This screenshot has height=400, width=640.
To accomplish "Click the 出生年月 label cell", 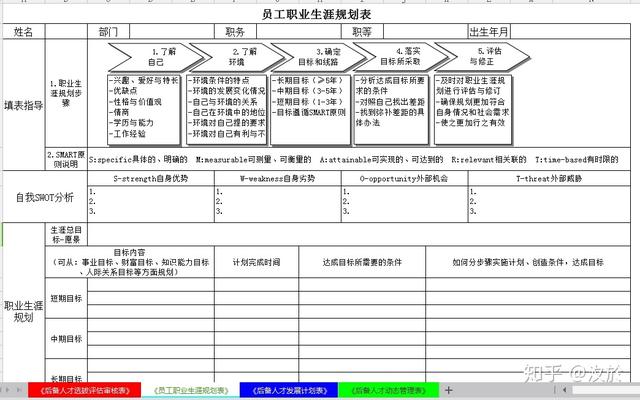I will coord(489,31).
